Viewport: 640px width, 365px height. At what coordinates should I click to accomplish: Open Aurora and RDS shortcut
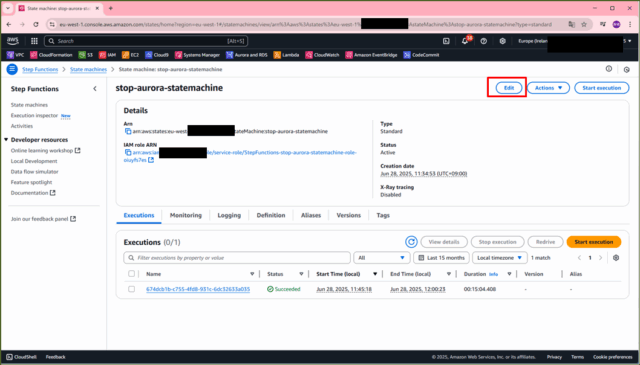click(247, 55)
